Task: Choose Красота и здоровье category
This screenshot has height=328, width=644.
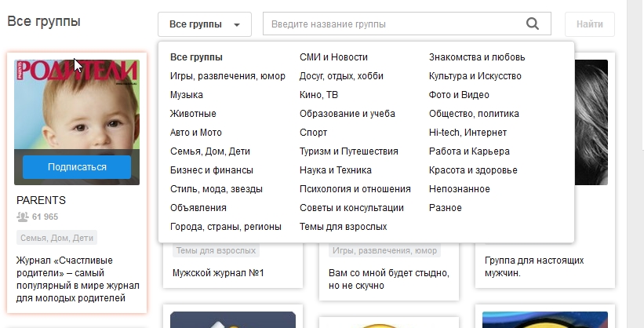Action: [x=473, y=170]
